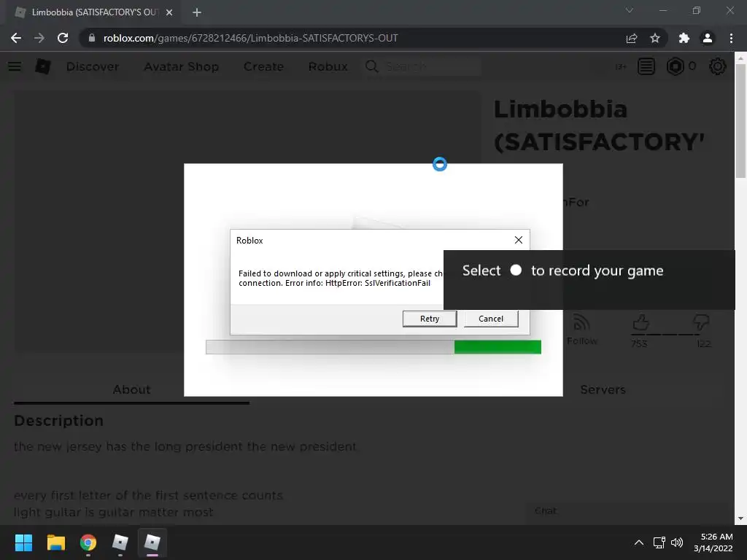Screen dimensions: 747x560
Task: Click the page vertical scrollbar thumb
Action: click(740, 122)
